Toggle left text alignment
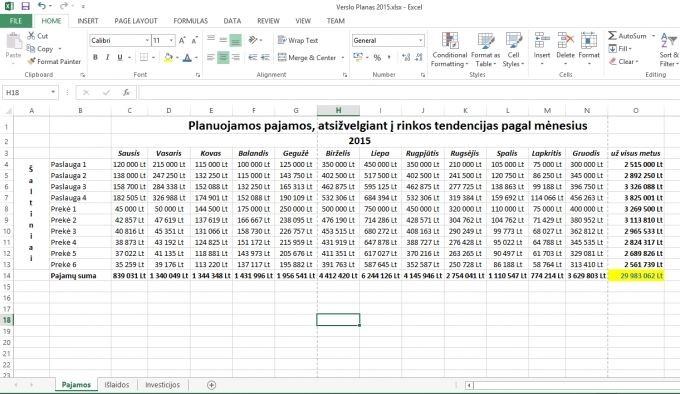This screenshot has height=394, width=680. [x=211, y=57]
